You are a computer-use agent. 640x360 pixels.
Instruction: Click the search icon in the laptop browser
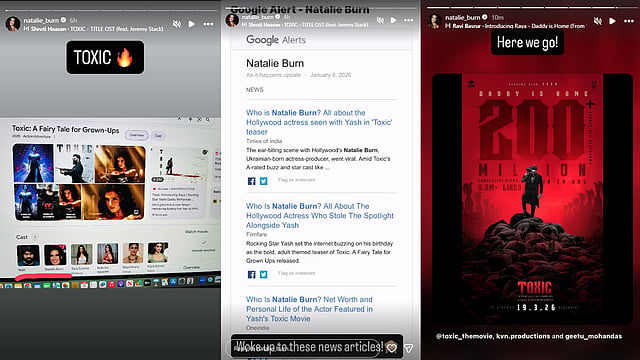click(x=208, y=120)
